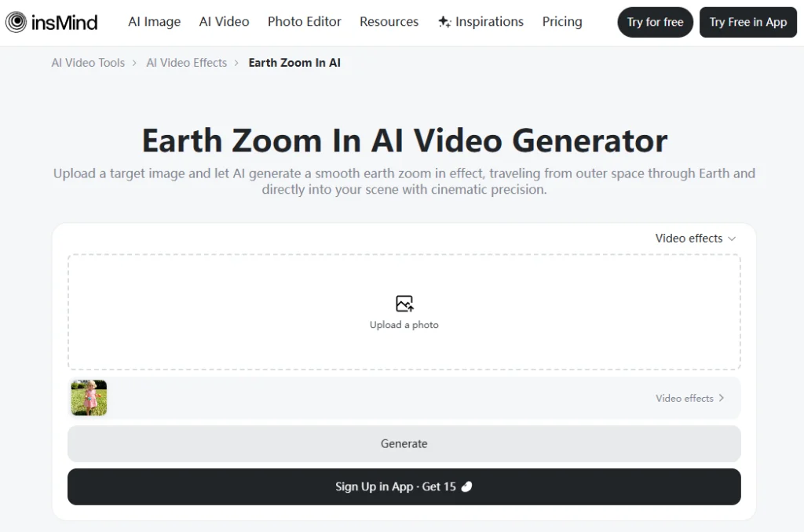Click the credit coin icon on Sign Up button
This screenshot has width=804, height=532.
[466, 486]
